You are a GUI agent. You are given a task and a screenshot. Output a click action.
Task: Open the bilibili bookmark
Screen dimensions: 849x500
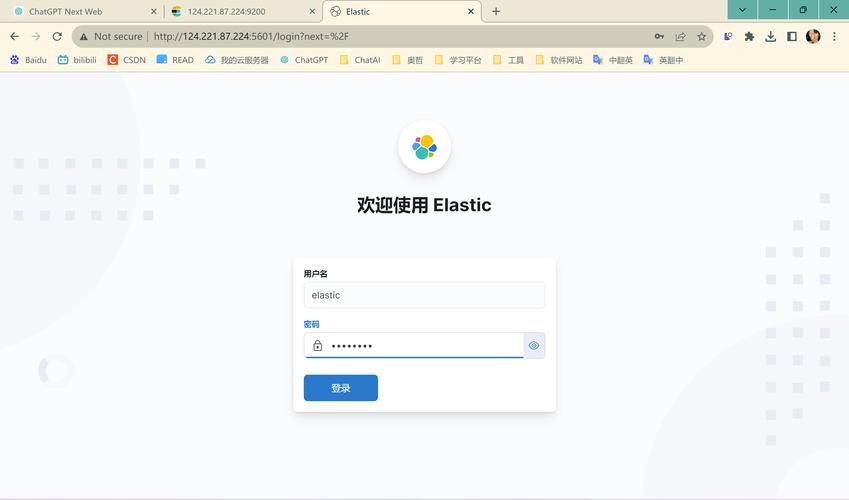click(x=77, y=60)
